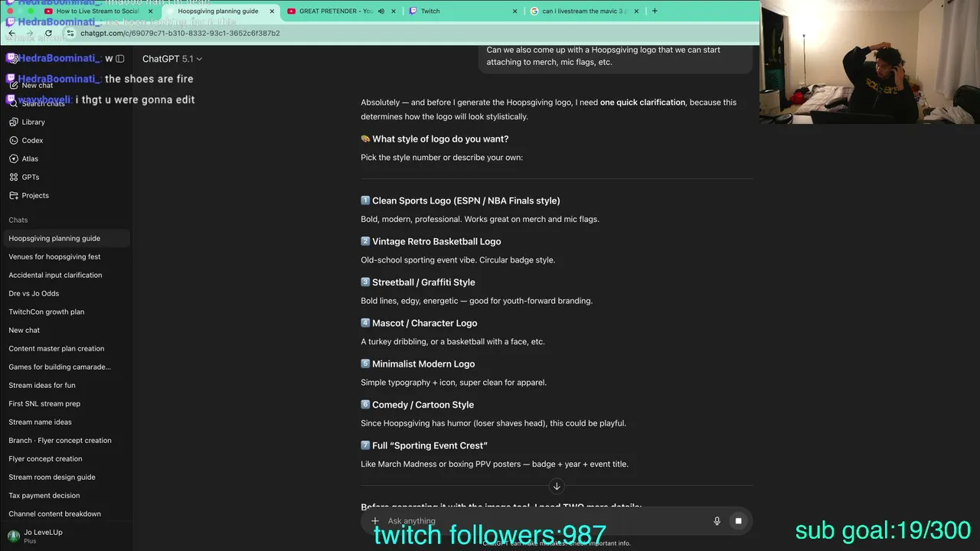The height and width of the screenshot is (551, 980).
Task: Open Jo LeveLUp account menu
Action: [67, 536]
